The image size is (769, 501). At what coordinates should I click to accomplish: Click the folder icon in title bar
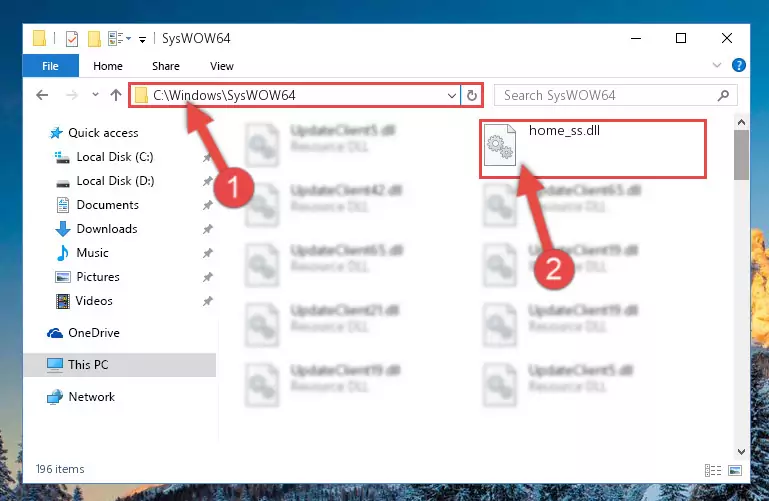39,38
